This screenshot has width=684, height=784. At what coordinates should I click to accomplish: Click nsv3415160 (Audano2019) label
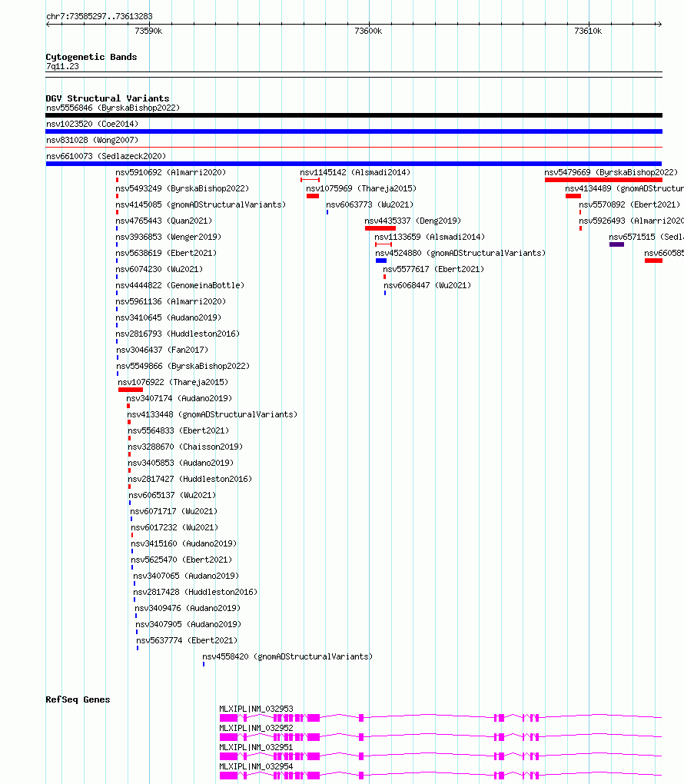pyautogui.click(x=184, y=543)
